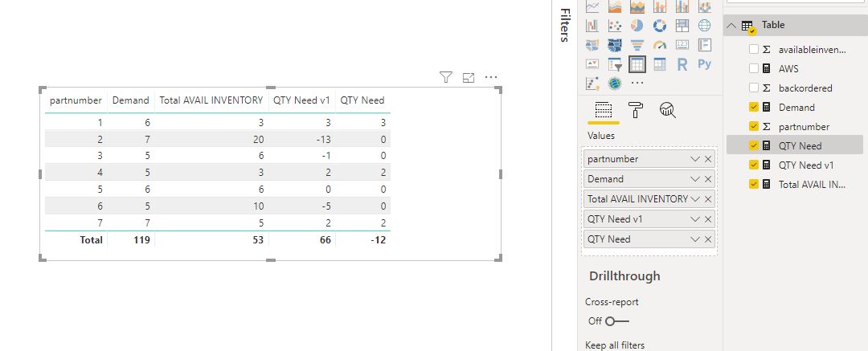
Task: Remove partnumber from Values well
Action: [x=708, y=160]
